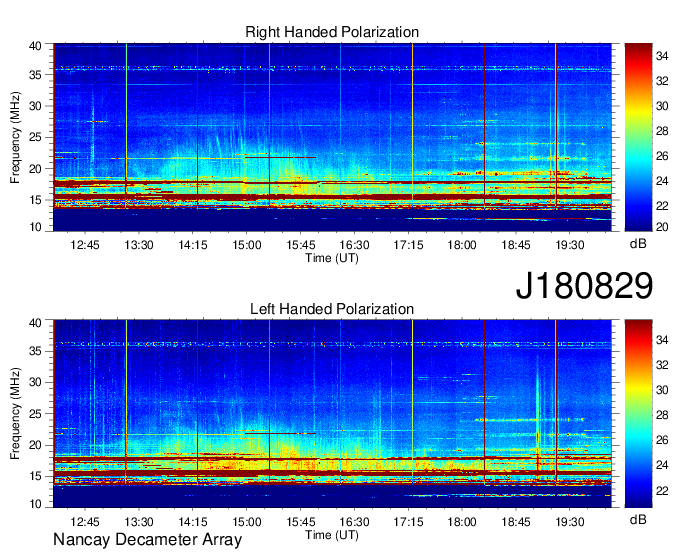Screen dimensions: 680x552
Task: Pick the 15:45 time tick on the left-handed plot
Action: (x=301, y=522)
